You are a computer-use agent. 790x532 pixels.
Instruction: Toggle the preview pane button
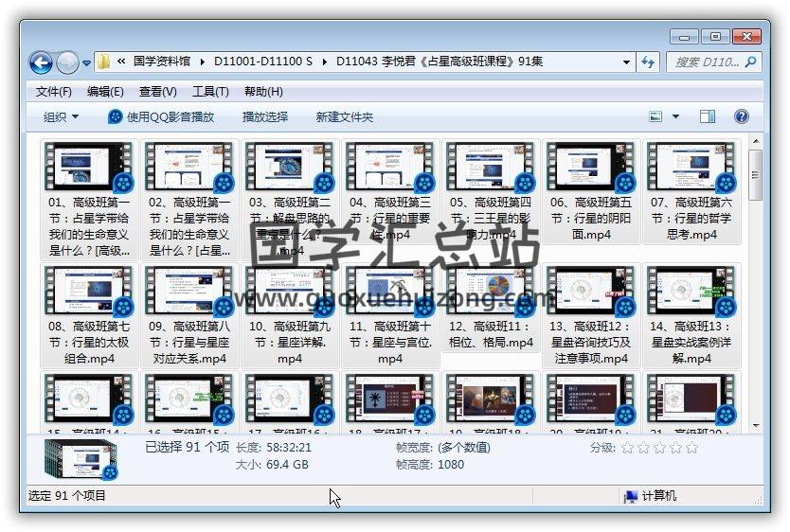(708, 116)
